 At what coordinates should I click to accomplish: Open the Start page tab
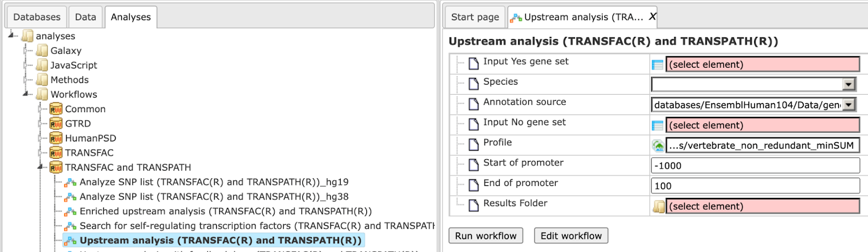[475, 17]
